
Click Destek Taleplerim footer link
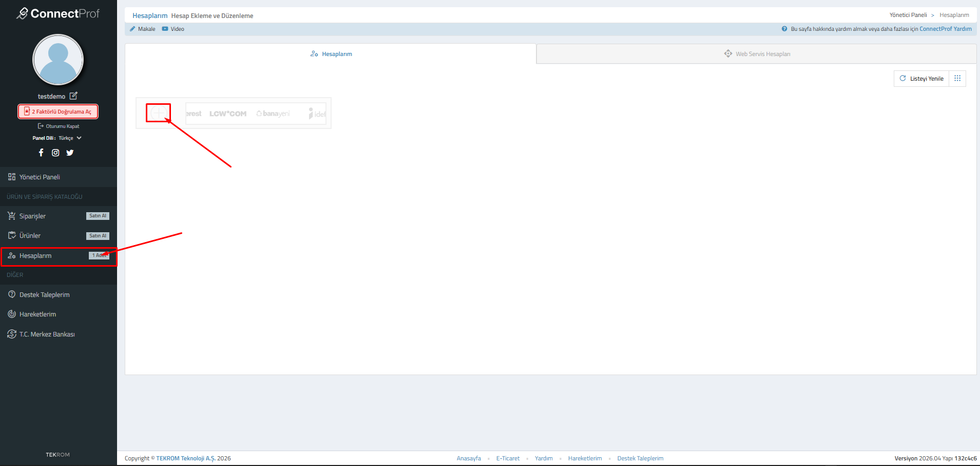[x=640, y=458]
